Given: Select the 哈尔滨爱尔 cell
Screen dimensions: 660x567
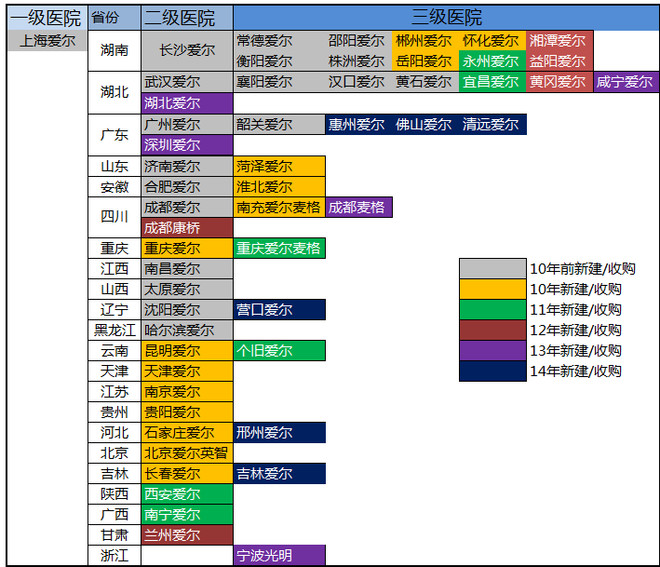Looking at the screenshot, I should tap(187, 330).
